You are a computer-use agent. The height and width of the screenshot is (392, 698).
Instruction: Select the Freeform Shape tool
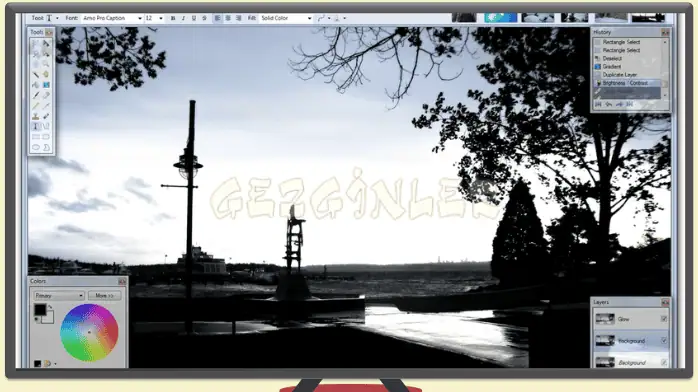tap(46, 147)
